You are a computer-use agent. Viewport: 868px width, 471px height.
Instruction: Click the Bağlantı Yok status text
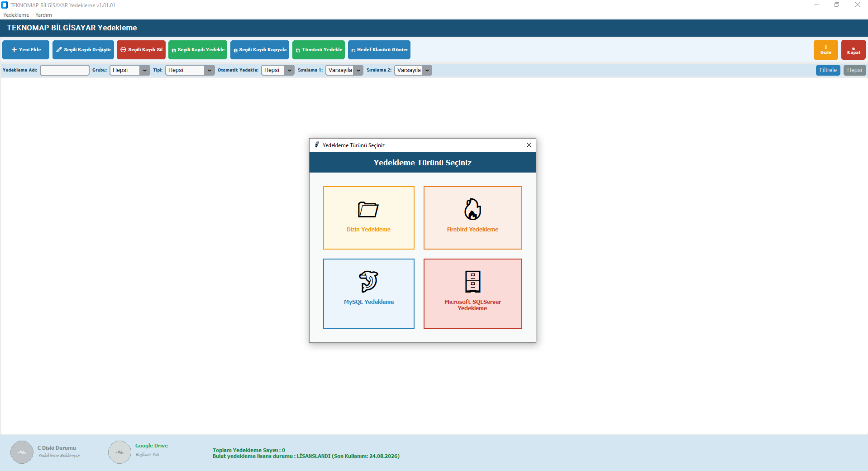pyautogui.click(x=148, y=455)
